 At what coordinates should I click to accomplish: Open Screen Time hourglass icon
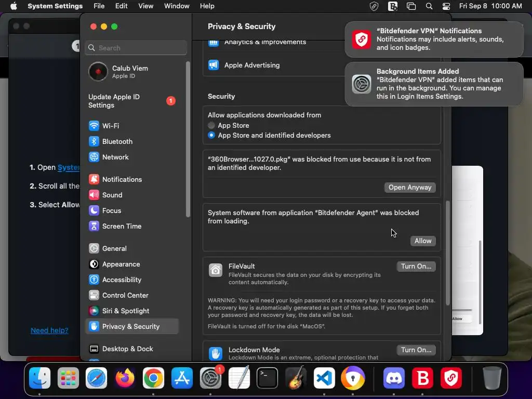(94, 227)
